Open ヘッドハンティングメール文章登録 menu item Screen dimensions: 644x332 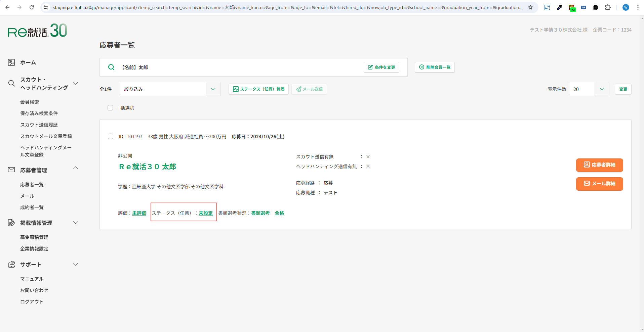coord(46,151)
